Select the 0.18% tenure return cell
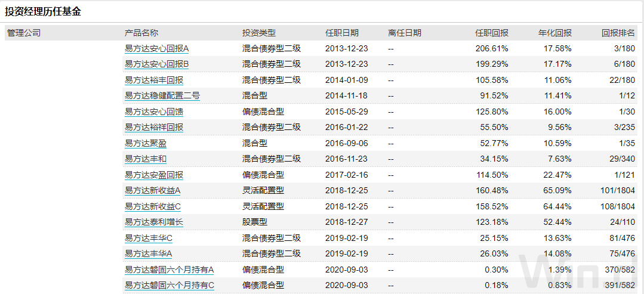 pos(497,286)
